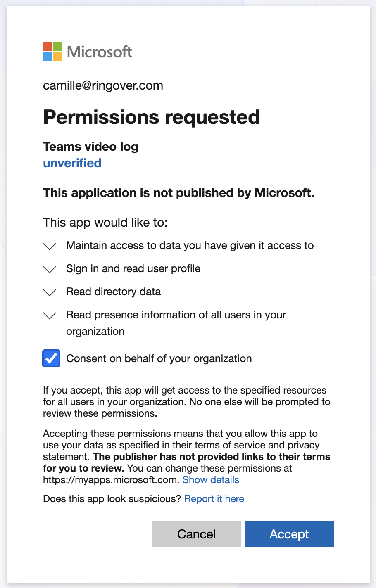The height and width of the screenshot is (588, 376).
Task: Click Sign in and read user profile text
Action: coord(133,268)
